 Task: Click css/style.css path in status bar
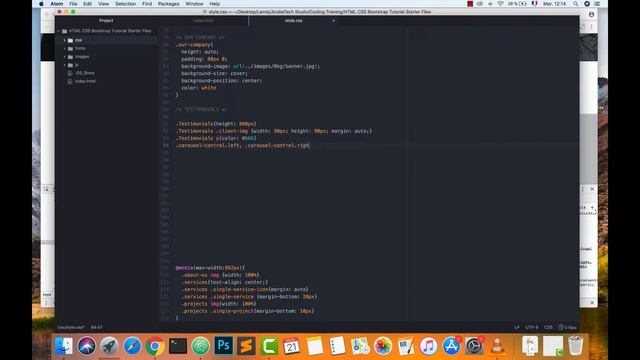tap(71, 327)
